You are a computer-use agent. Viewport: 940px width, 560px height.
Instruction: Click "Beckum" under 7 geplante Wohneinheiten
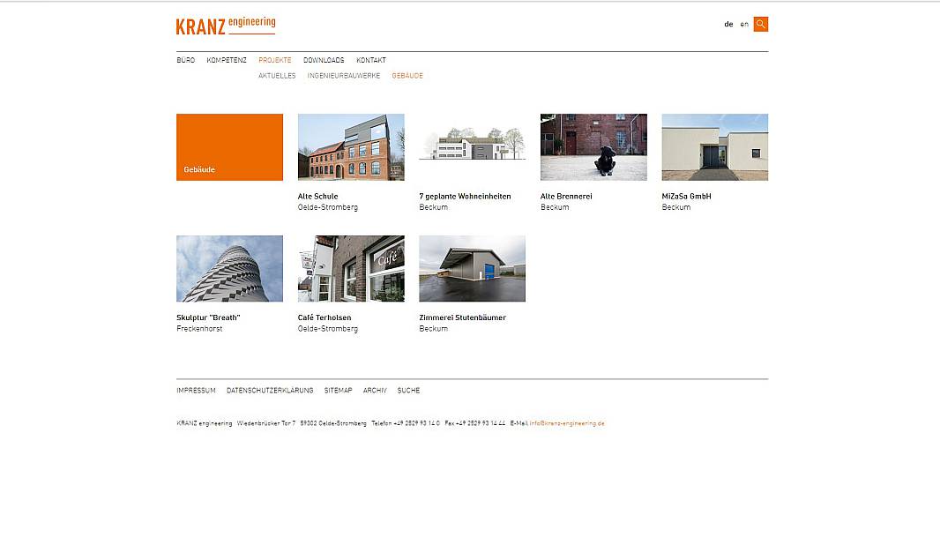tap(434, 207)
